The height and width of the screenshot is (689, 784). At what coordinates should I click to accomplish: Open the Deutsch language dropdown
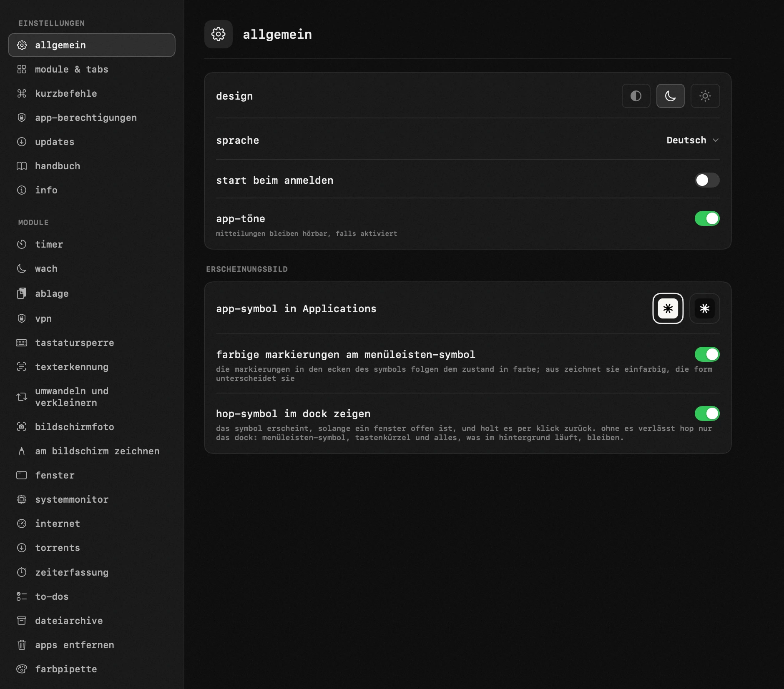(693, 140)
